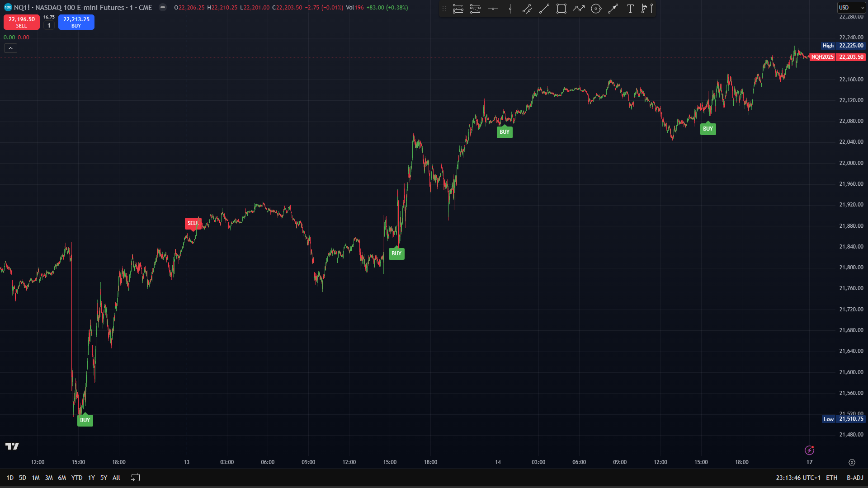This screenshot has width=868, height=488.
Task: Switch to the YTD time range
Action: tap(77, 478)
